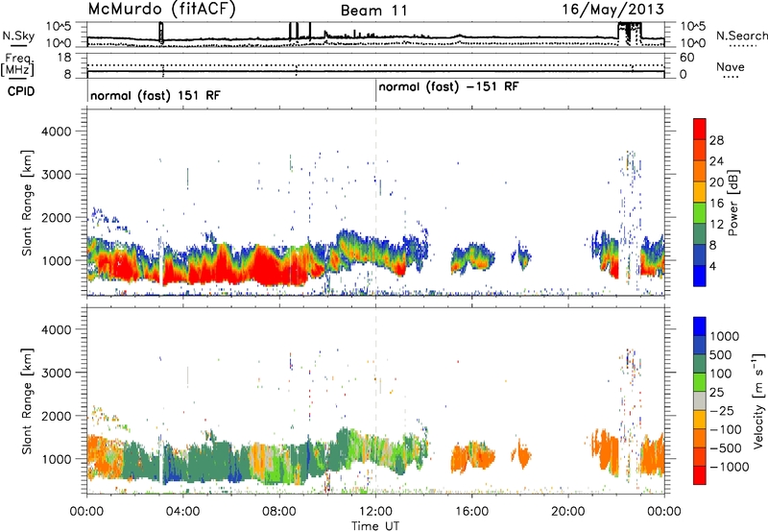Click the power colorbar light green segment between 12 and 16

click(700, 212)
